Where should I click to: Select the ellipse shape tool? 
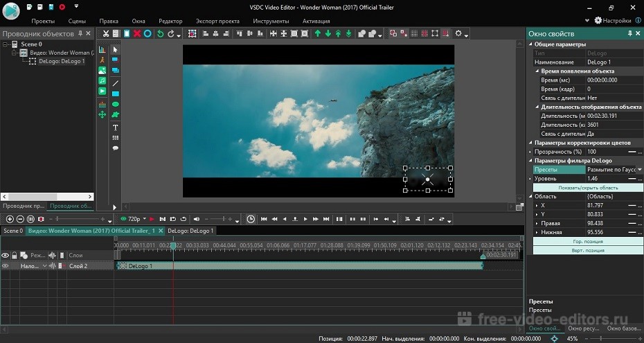pos(115,105)
